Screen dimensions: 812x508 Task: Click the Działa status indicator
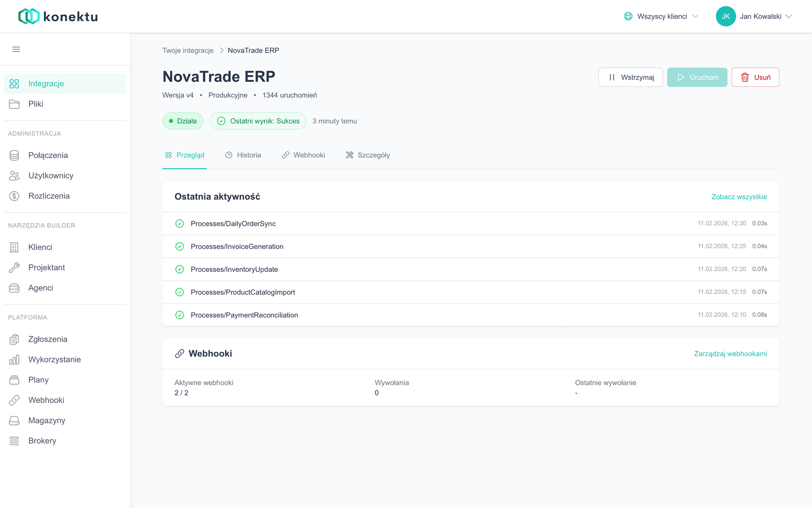(x=183, y=121)
